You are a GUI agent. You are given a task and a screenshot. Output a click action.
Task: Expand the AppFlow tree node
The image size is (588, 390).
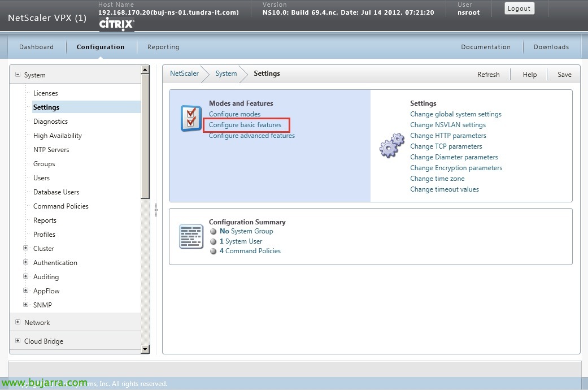click(x=25, y=291)
